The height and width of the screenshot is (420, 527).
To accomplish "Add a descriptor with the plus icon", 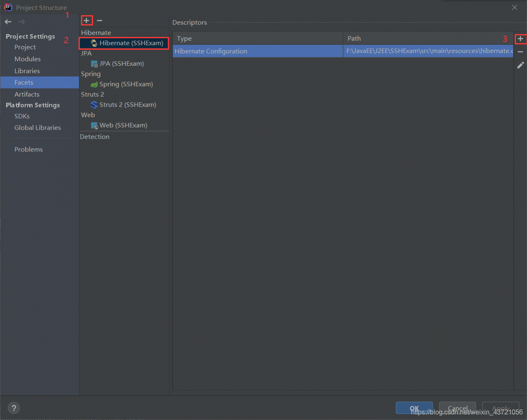I will tap(520, 39).
